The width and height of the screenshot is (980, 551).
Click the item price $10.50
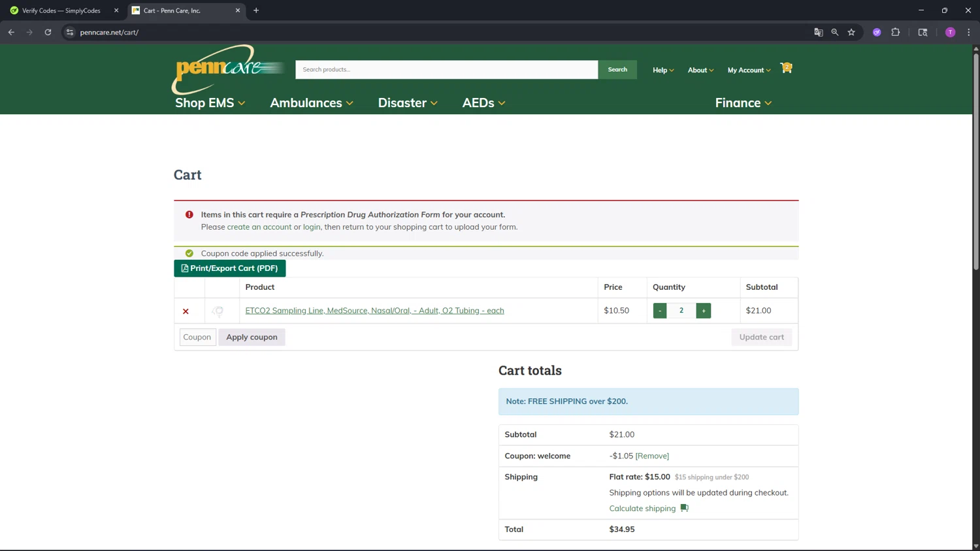click(x=617, y=310)
